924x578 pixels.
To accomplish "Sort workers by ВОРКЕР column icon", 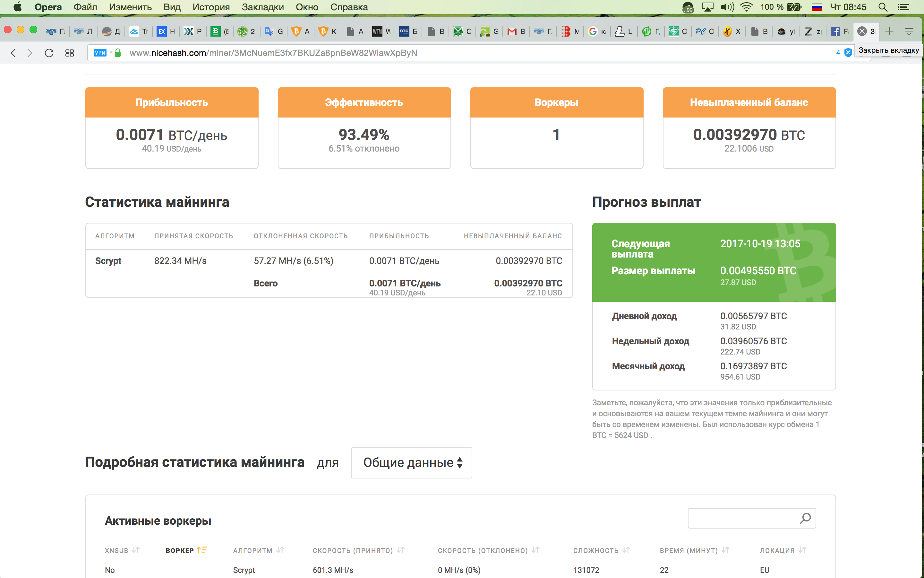I will pyautogui.click(x=201, y=550).
